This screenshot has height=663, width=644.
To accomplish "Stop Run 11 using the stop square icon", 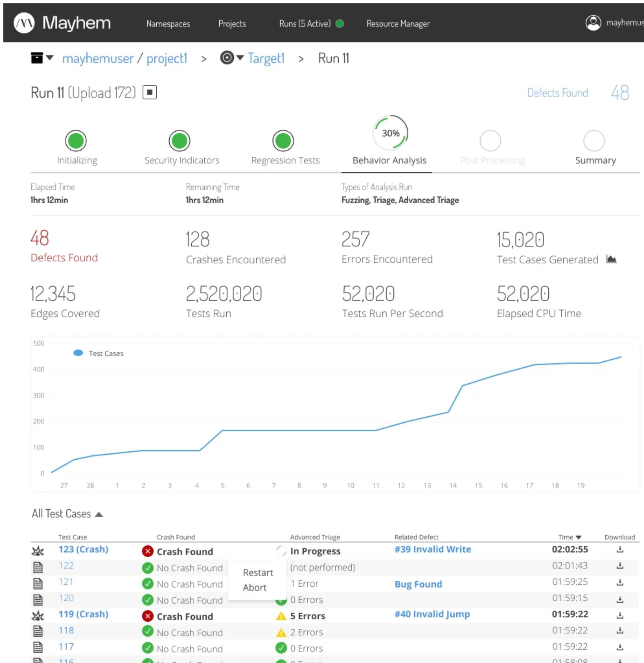I will coord(149,92).
